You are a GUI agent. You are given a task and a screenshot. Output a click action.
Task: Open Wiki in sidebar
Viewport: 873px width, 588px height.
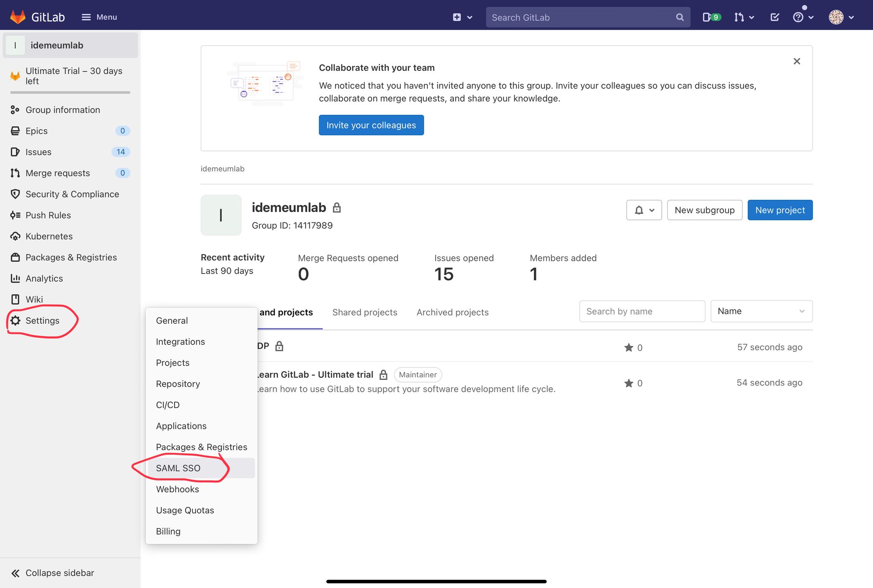(70, 299)
